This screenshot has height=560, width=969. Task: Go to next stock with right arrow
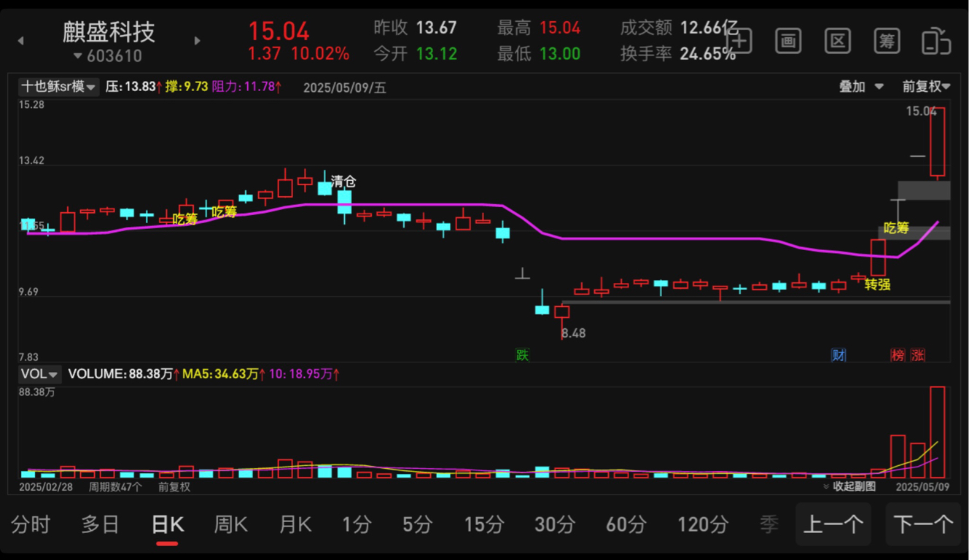[x=197, y=41]
